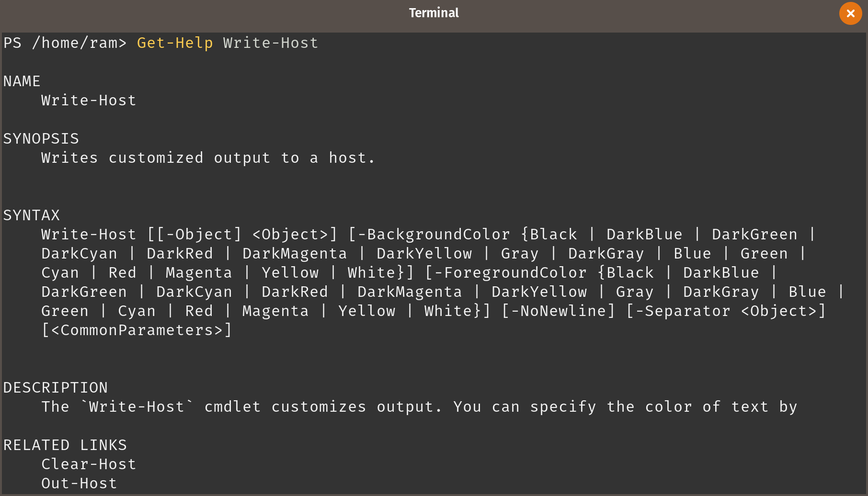Close the Terminal window with the orange X button
This screenshot has width=868, height=496.
coord(850,13)
